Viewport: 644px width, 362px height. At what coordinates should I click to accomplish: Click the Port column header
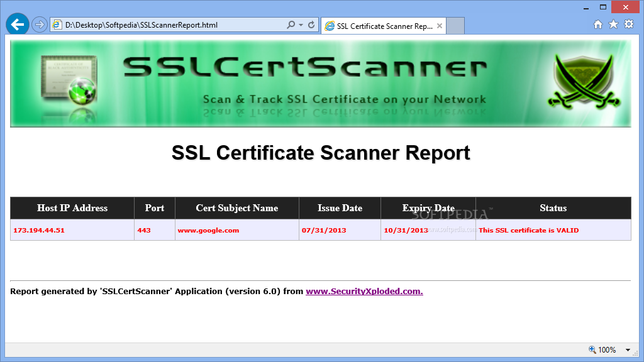[x=155, y=208]
